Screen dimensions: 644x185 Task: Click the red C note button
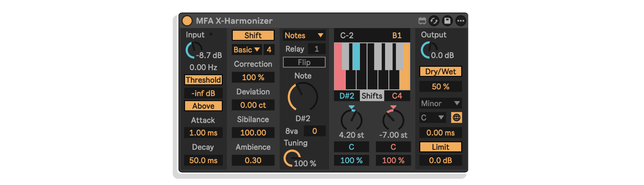click(393, 147)
